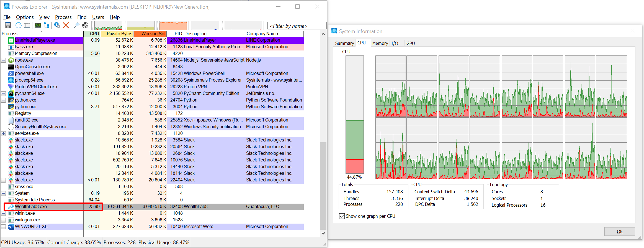
Task: Toggle the process tree view icon
Action: pos(47,26)
